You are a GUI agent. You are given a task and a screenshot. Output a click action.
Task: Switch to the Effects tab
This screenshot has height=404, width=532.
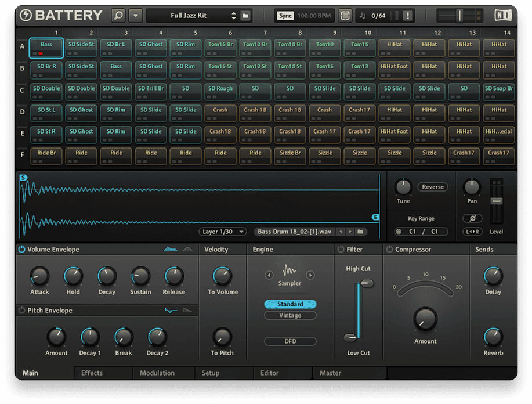click(x=91, y=373)
